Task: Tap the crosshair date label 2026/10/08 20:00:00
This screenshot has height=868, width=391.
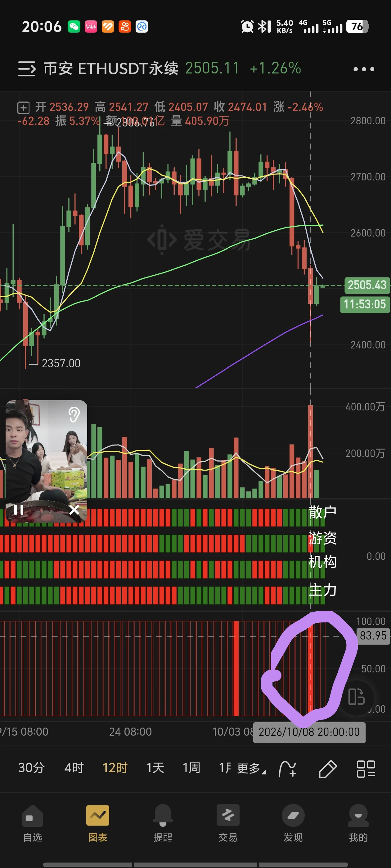Action: (309, 732)
